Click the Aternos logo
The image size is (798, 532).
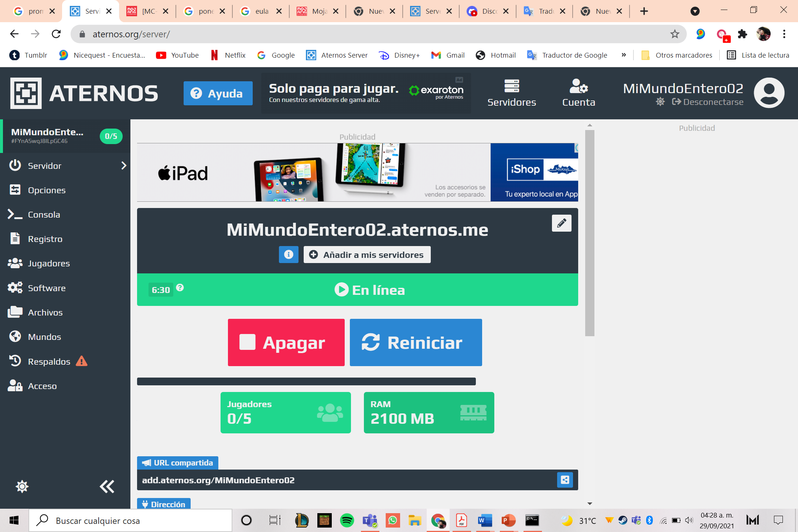(x=84, y=93)
